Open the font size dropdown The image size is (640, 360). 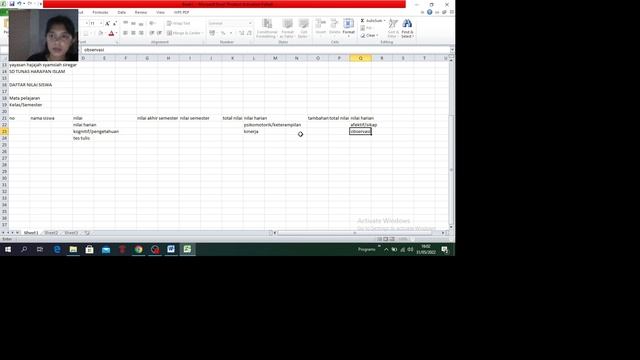tap(101, 24)
